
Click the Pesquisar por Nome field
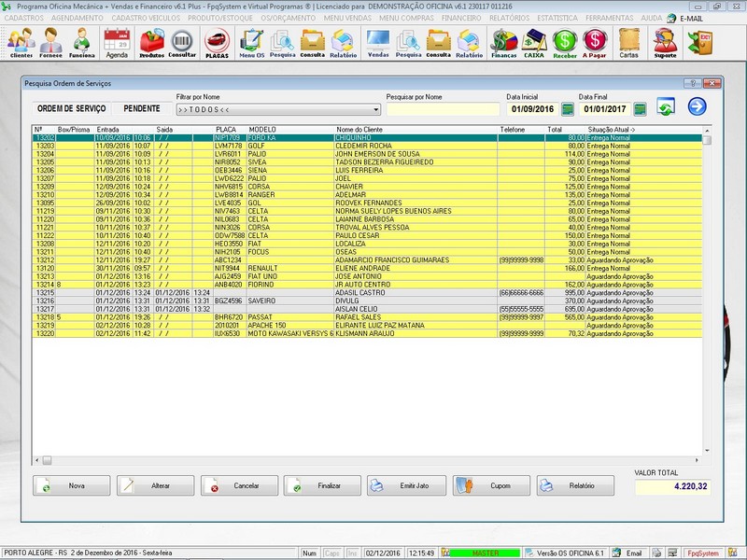point(443,109)
